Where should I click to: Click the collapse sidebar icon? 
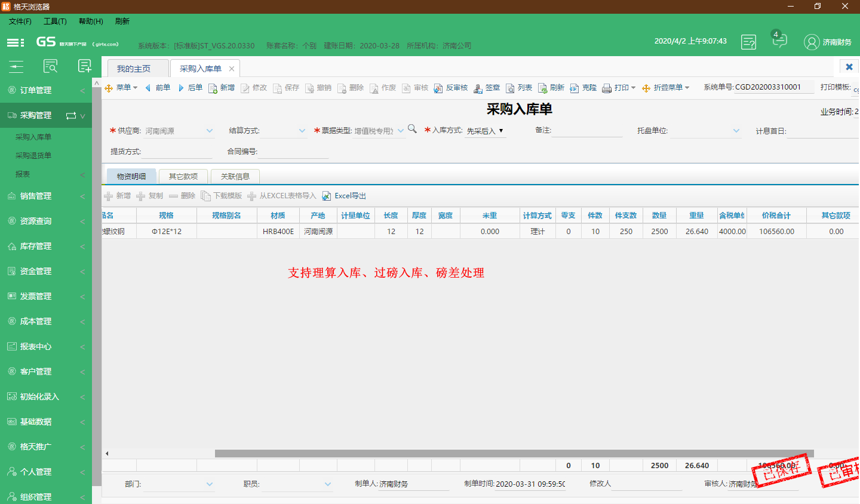(16, 66)
